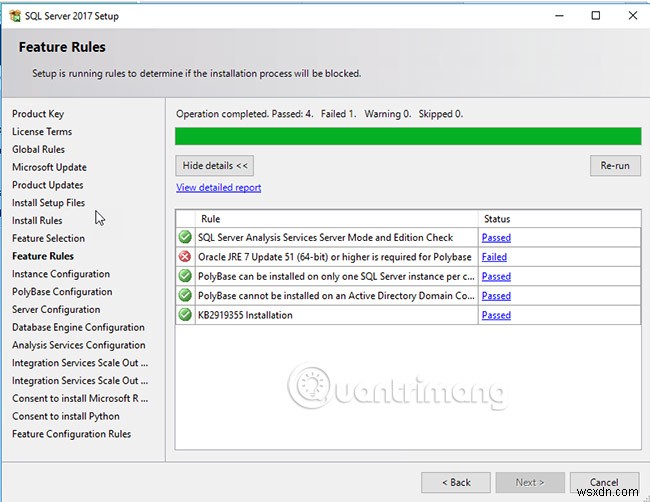Open the View detailed report link
Screen dimensions: 650x502
point(218,188)
